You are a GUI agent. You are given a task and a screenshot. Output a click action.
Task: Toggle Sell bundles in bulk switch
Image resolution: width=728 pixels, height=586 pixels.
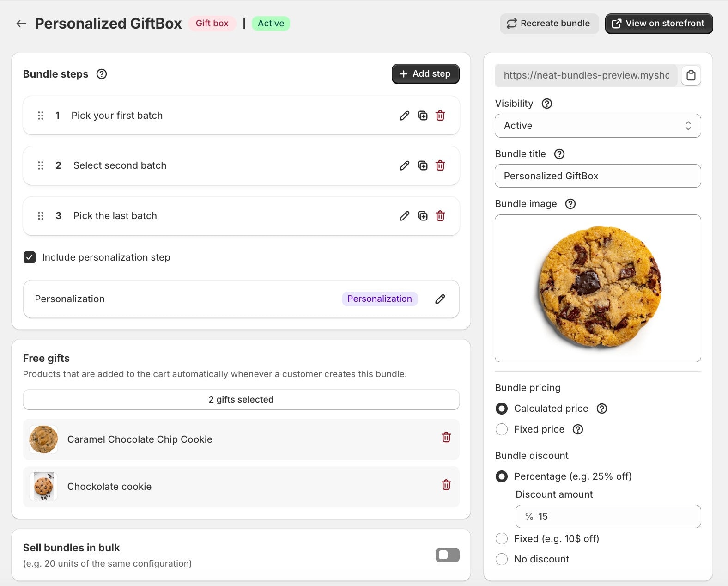(447, 555)
